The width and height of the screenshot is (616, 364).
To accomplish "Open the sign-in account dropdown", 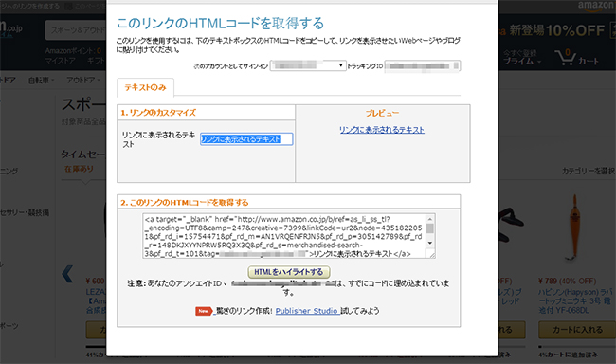I will coord(308,65).
